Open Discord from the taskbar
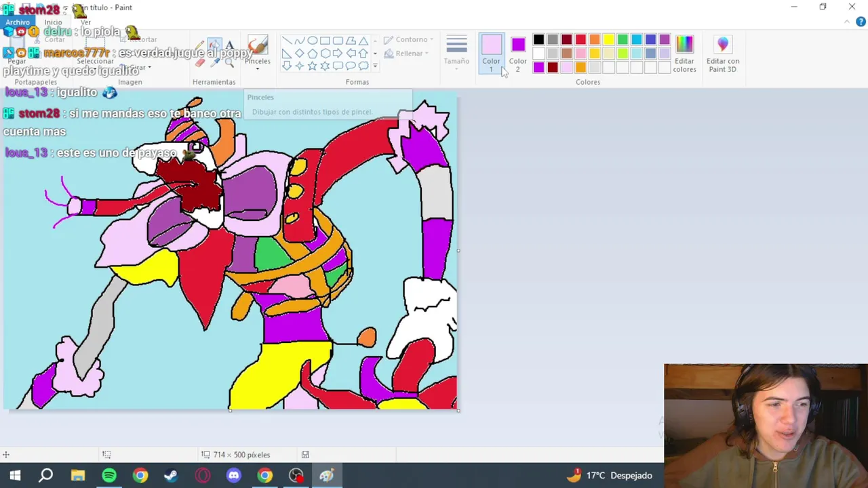The height and width of the screenshot is (488, 868). [233, 475]
